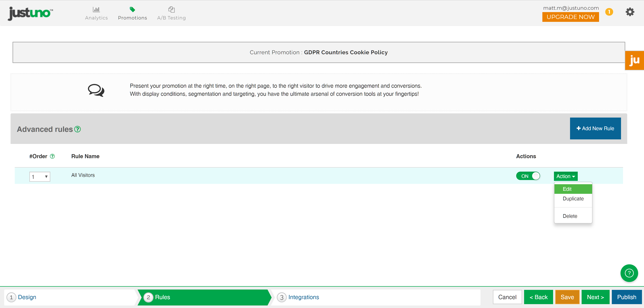Toggle the All Visitors rule ON switch
The image size is (644, 308).
tap(528, 176)
